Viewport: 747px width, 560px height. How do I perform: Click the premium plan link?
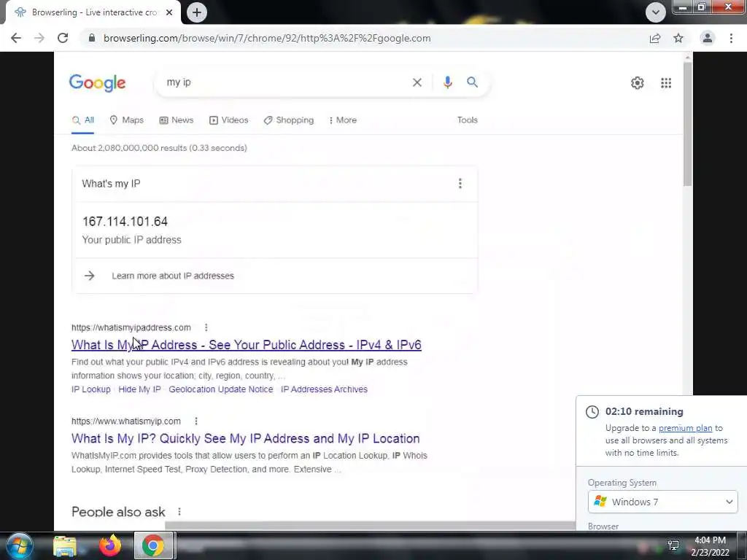685,428
